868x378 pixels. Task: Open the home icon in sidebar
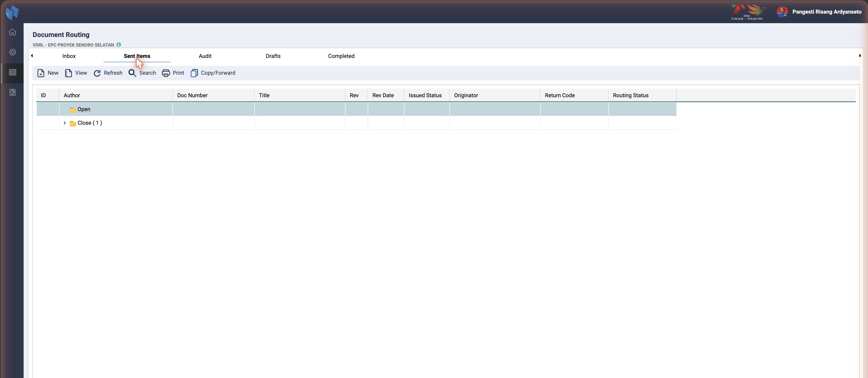pyautogui.click(x=12, y=32)
